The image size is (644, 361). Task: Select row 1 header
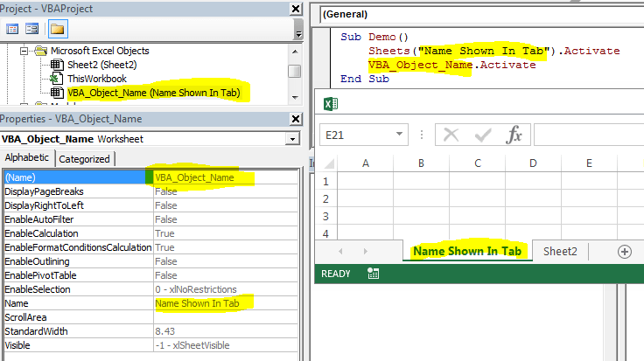click(x=326, y=181)
